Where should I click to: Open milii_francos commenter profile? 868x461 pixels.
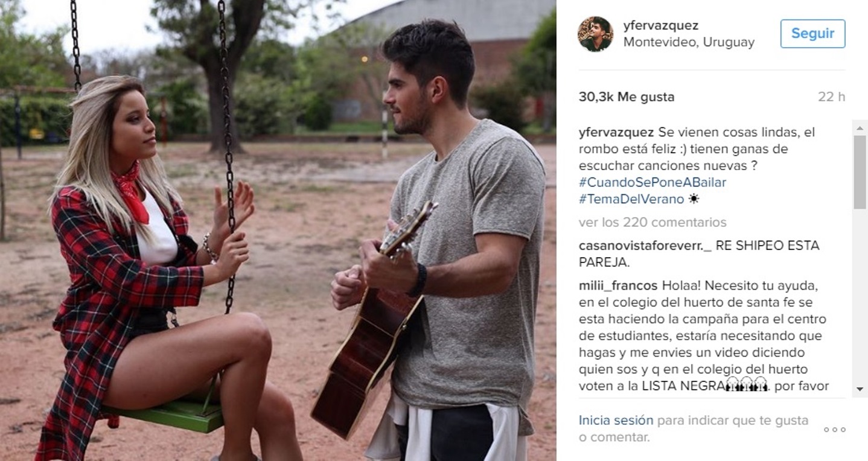[619, 285]
